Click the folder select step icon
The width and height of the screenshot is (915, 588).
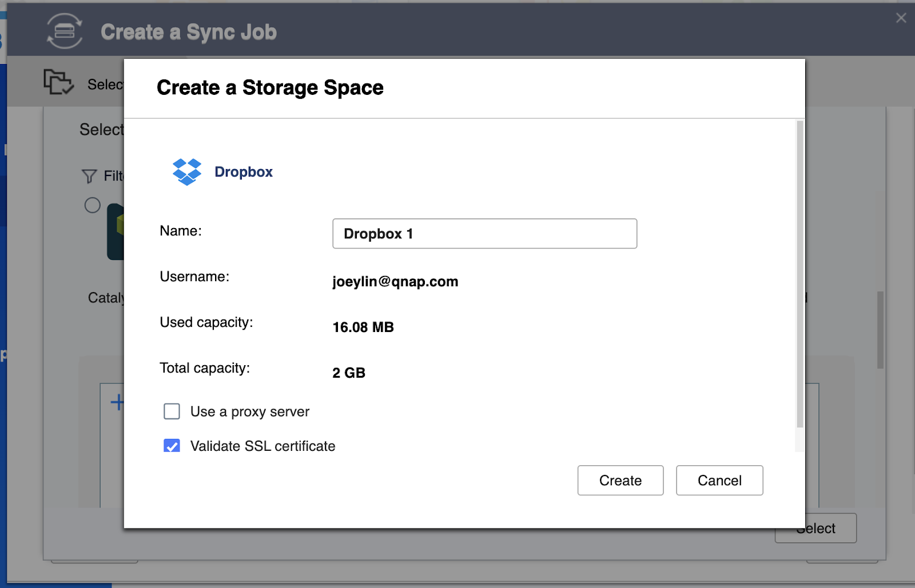[58, 82]
